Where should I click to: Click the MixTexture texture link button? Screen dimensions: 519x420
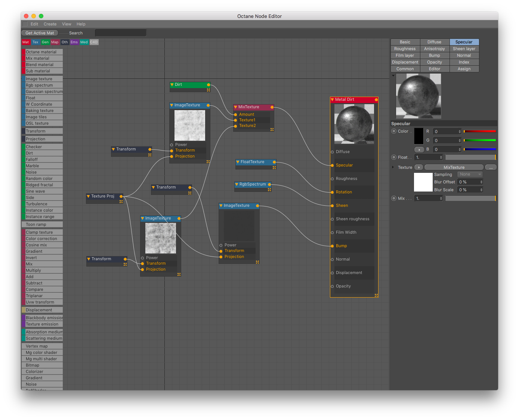454,167
